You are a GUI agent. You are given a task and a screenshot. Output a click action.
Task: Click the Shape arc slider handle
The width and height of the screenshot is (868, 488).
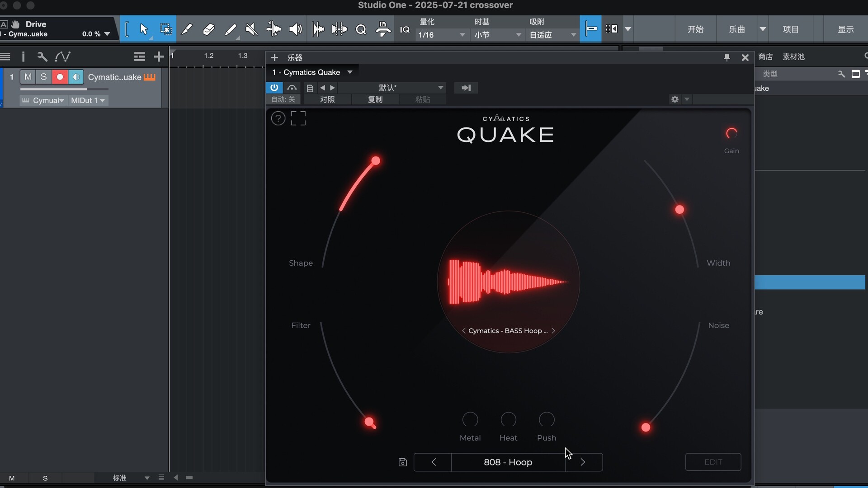(x=376, y=161)
